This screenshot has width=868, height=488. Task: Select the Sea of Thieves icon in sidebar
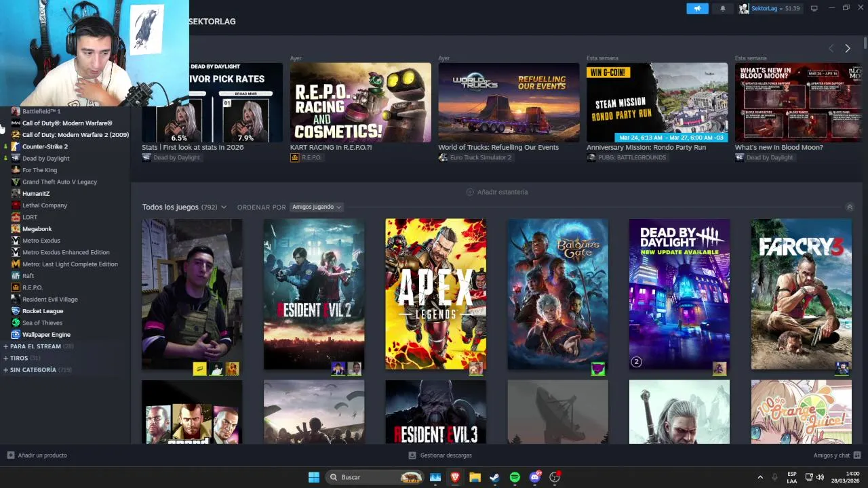[16, 323]
